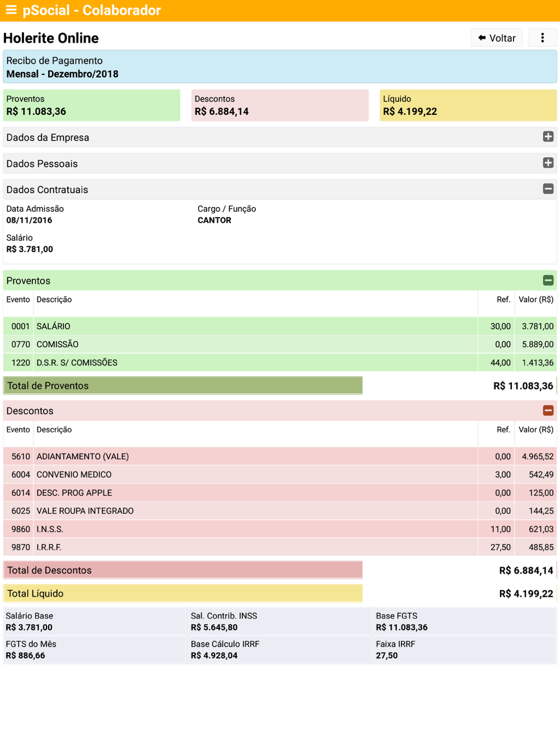Image resolution: width=560 pixels, height=747 pixels.
Task: Select the I.R.R.F. discount row
Action: (280, 547)
